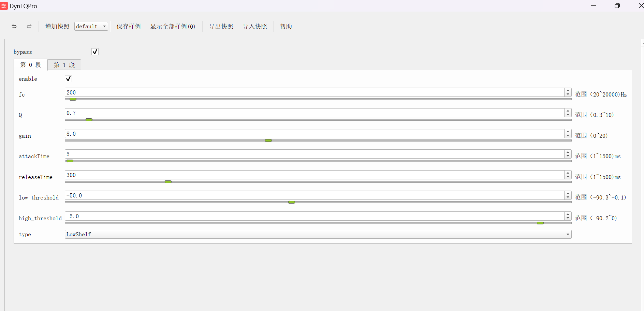Decrease attackTime with the down stepper arrow
This screenshot has width=644, height=311.
pyautogui.click(x=568, y=156)
